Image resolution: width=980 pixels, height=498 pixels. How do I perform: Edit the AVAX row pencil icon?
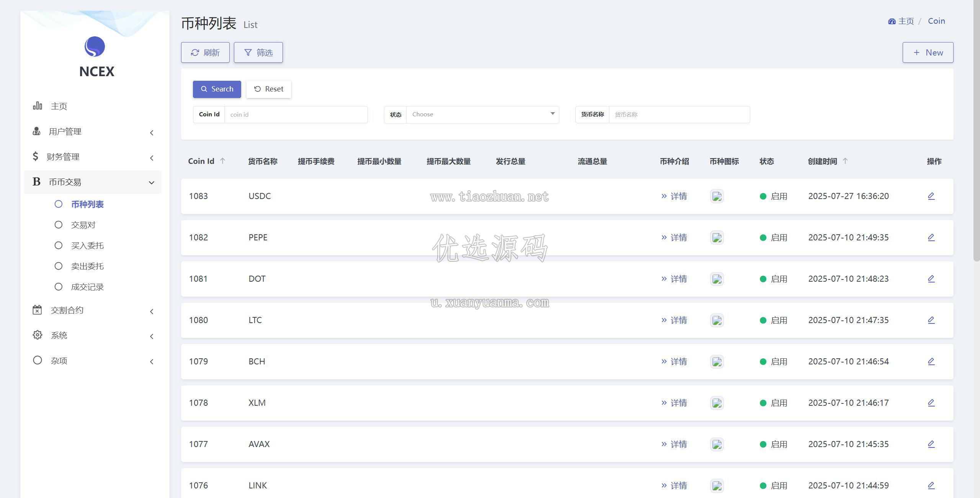pos(931,444)
